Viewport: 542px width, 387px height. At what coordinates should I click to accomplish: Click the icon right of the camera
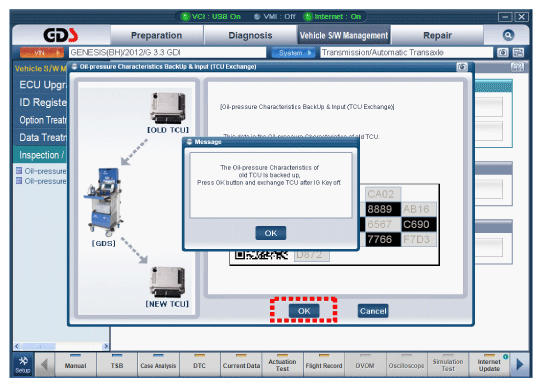click(518, 53)
